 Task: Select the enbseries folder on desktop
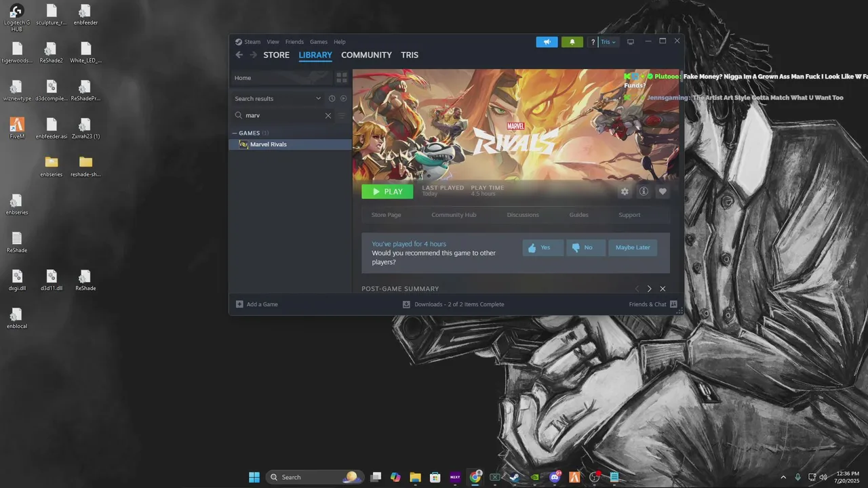[51, 166]
